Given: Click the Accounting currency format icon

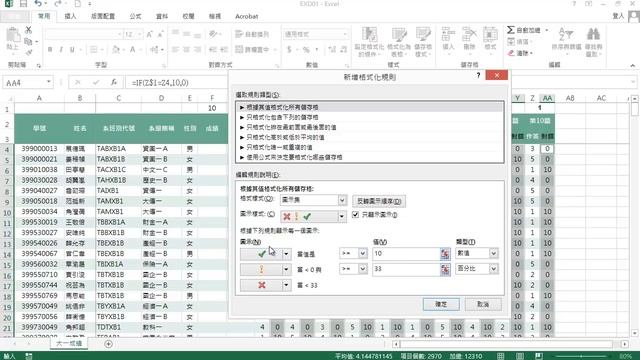Looking at the screenshot, I should 289,50.
